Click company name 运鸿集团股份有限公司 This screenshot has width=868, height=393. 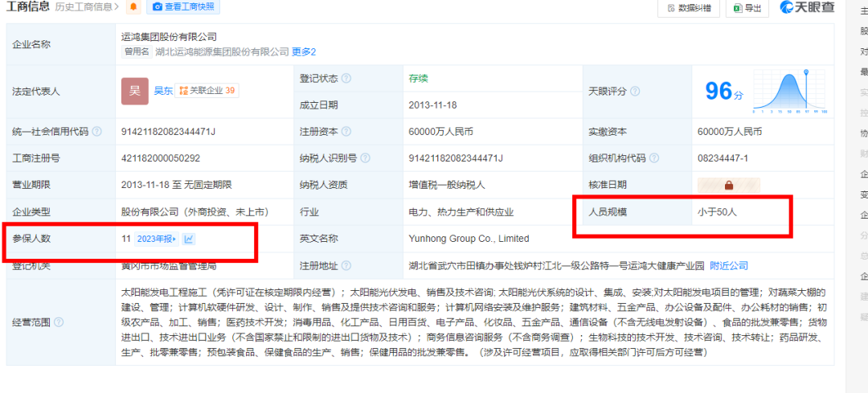169,37
